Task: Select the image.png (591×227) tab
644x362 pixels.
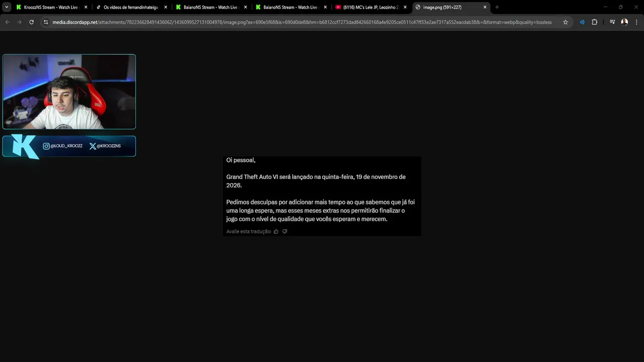Action: (450, 8)
